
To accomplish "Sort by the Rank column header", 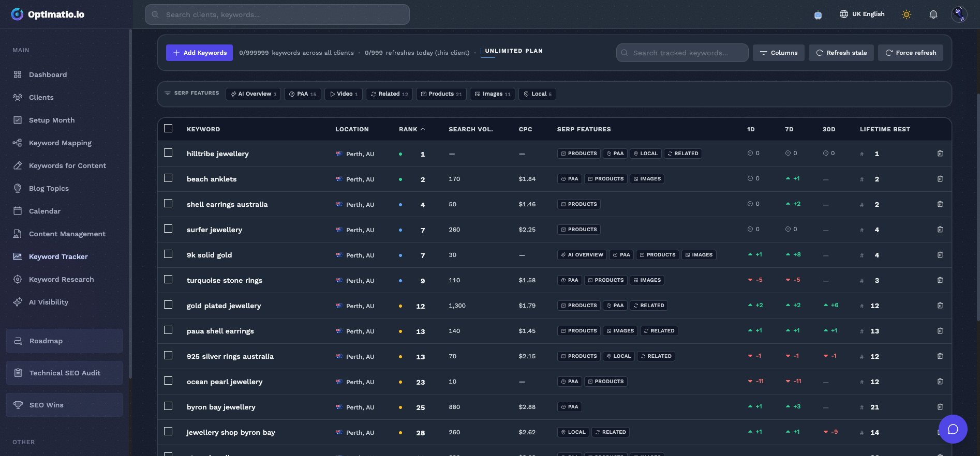I will click(x=412, y=129).
